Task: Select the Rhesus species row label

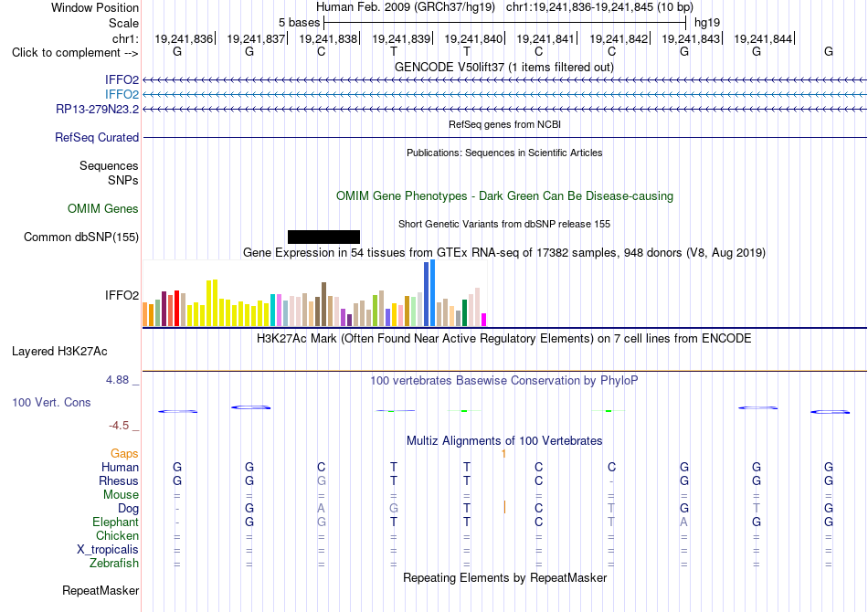Action: 119,480
